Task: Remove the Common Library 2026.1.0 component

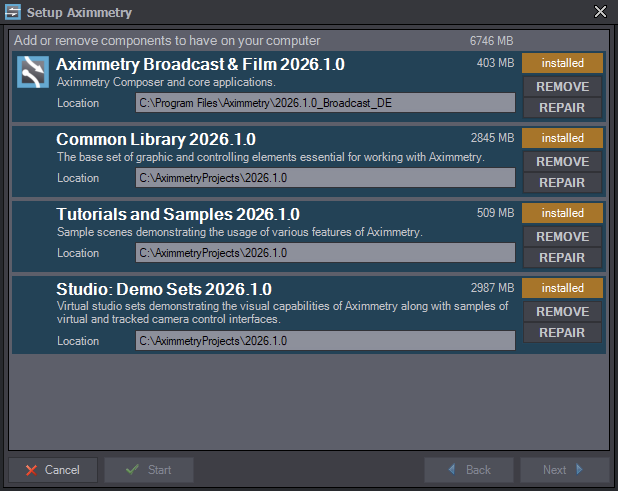Action: (x=562, y=161)
